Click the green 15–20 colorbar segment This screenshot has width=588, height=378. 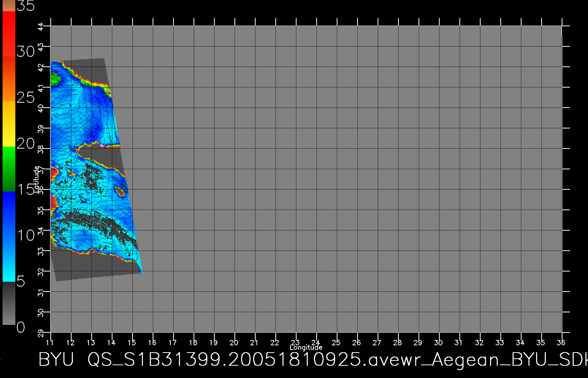click(x=9, y=169)
